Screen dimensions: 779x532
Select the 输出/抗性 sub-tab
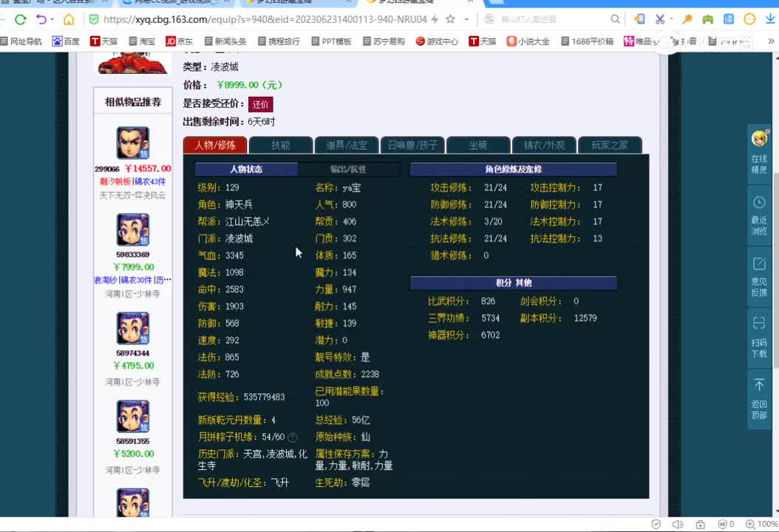pos(347,169)
